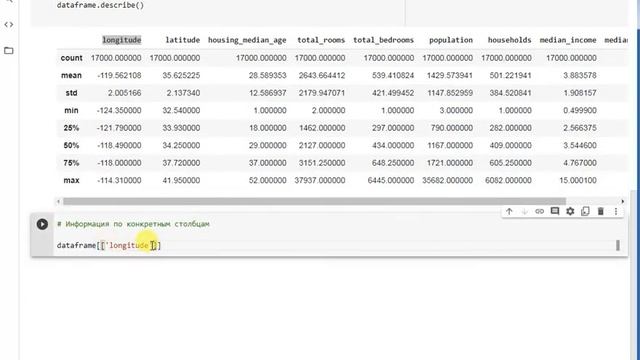The width and height of the screenshot is (640, 360).
Task: Click max population value 35682.000000
Action: pyautogui.click(x=447, y=180)
